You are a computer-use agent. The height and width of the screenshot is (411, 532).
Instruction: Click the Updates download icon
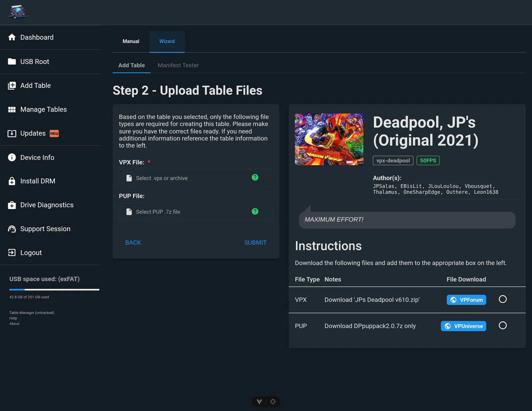(12, 133)
